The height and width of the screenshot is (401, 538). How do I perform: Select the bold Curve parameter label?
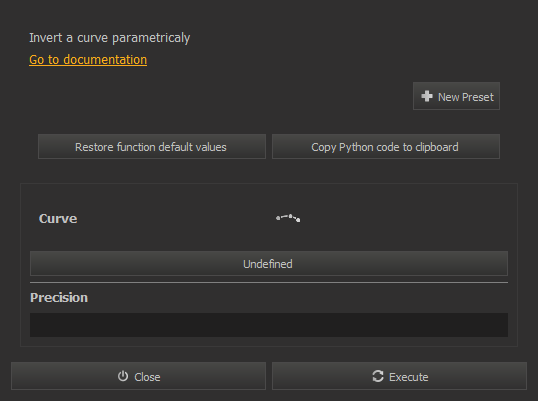[58, 219]
